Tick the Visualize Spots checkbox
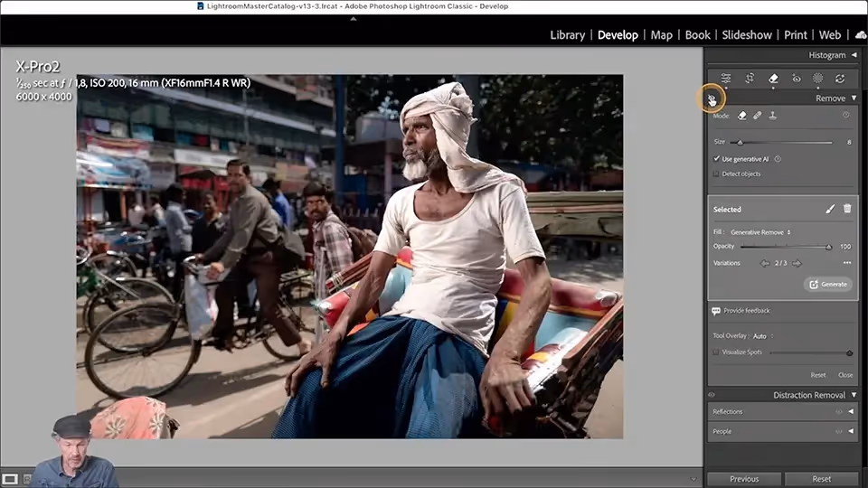Screen dimensions: 868x488 716,352
